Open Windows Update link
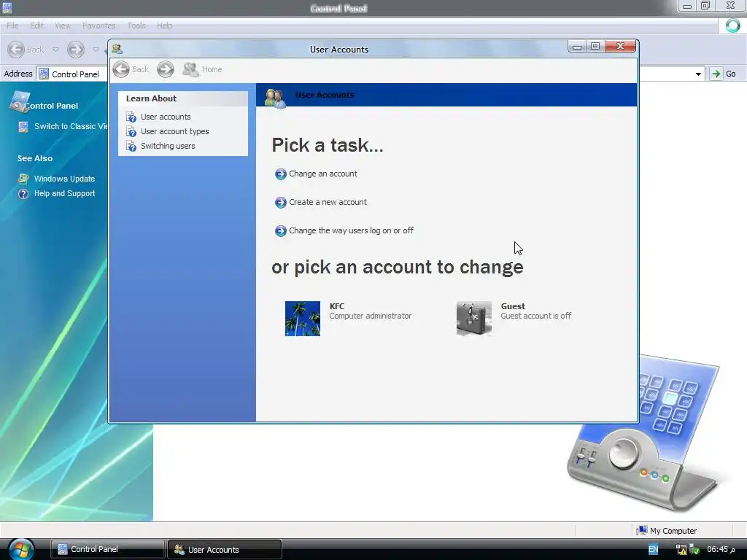Screen dimensions: 747x560 [65, 179]
